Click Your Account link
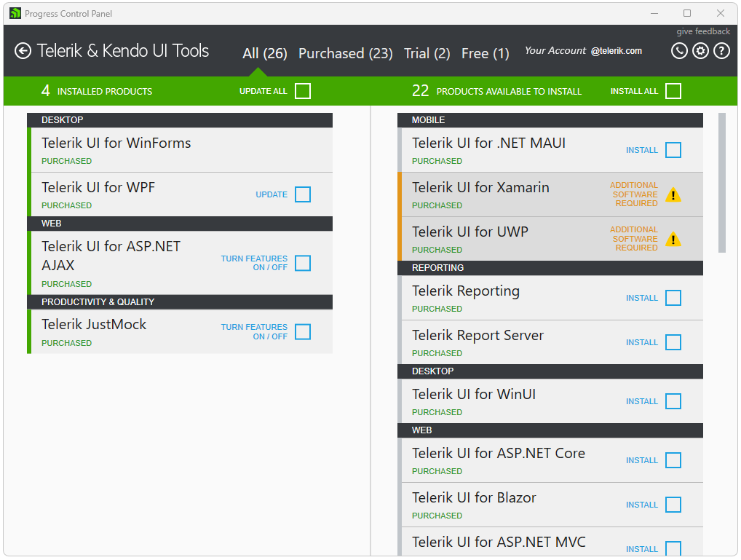The image size is (741, 560). tap(555, 51)
